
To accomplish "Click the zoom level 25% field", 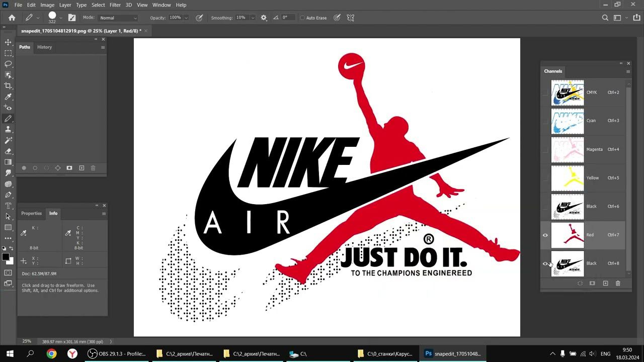I will pos(27,341).
